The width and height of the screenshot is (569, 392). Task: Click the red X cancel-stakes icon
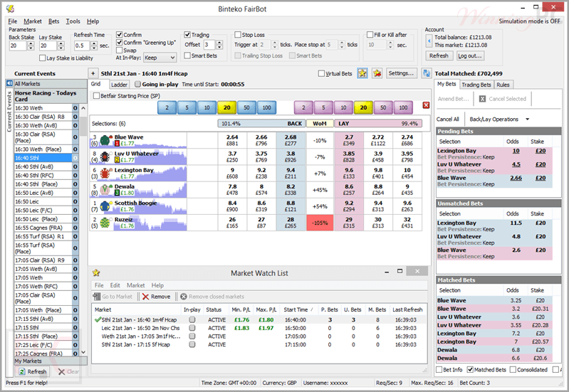click(426, 105)
